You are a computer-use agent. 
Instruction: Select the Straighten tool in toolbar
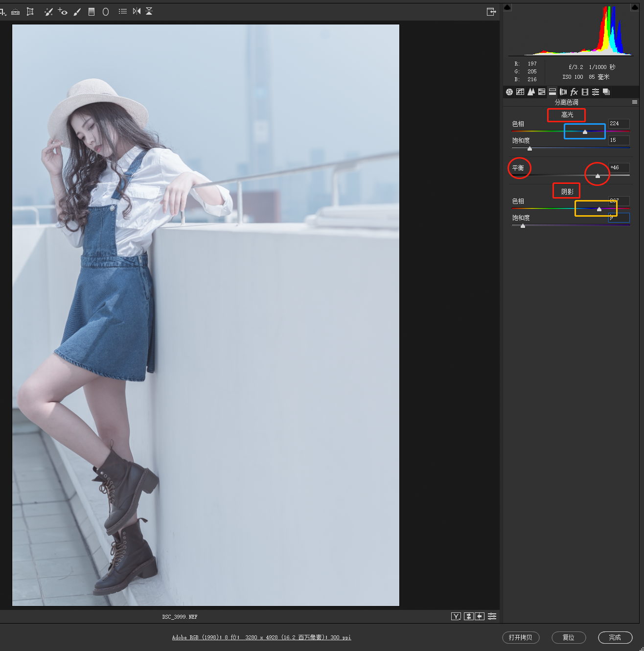coord(16,12)
